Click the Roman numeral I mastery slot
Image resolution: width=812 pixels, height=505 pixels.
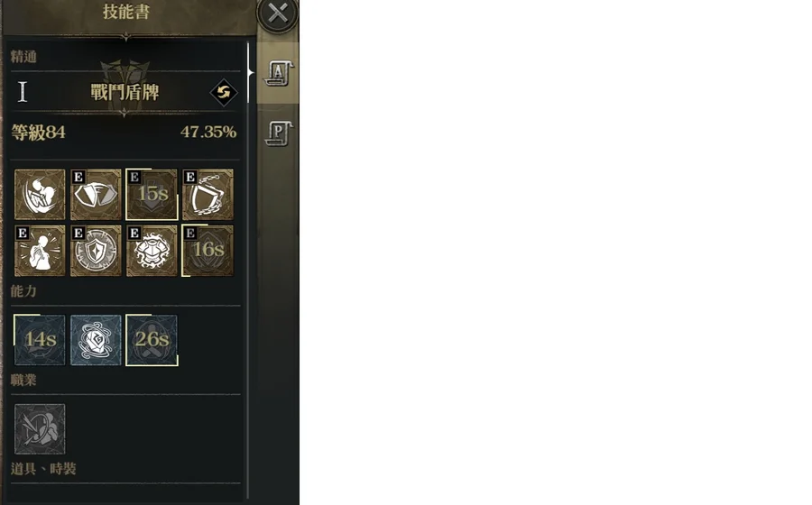pyautogui.click(x=23, y=92)
